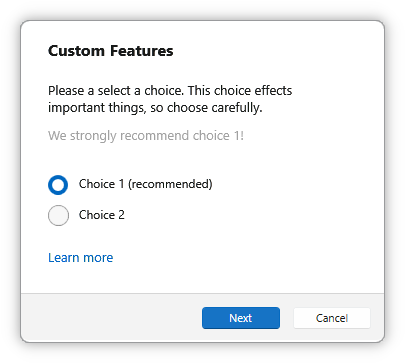Click empty grey footer area left of Next
The height and width of the screenshot is (363, 405).
(112, 318)
